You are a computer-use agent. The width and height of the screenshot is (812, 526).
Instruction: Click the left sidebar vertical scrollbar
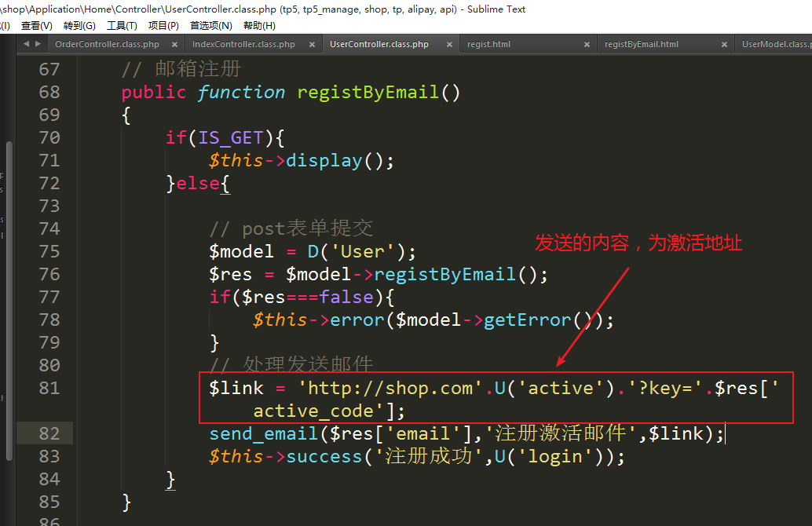[x=9, y=298]
